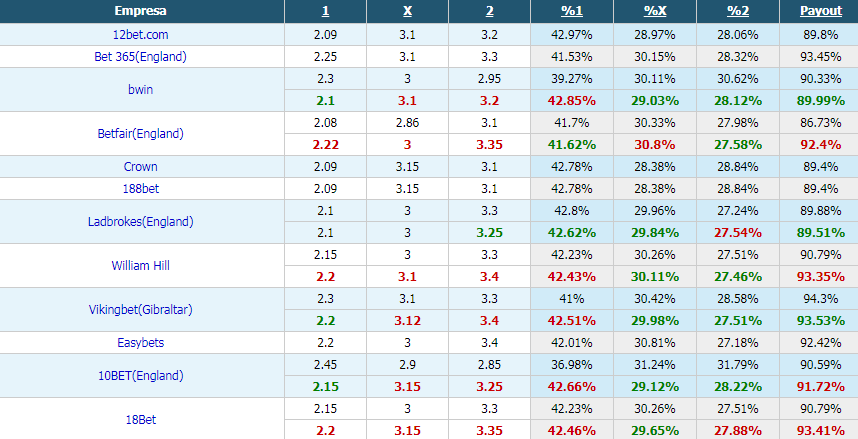The height and width of the screenshot is (439, 858).
Task: Click the Ladbrokes(England) link
Action: point(141,222)
